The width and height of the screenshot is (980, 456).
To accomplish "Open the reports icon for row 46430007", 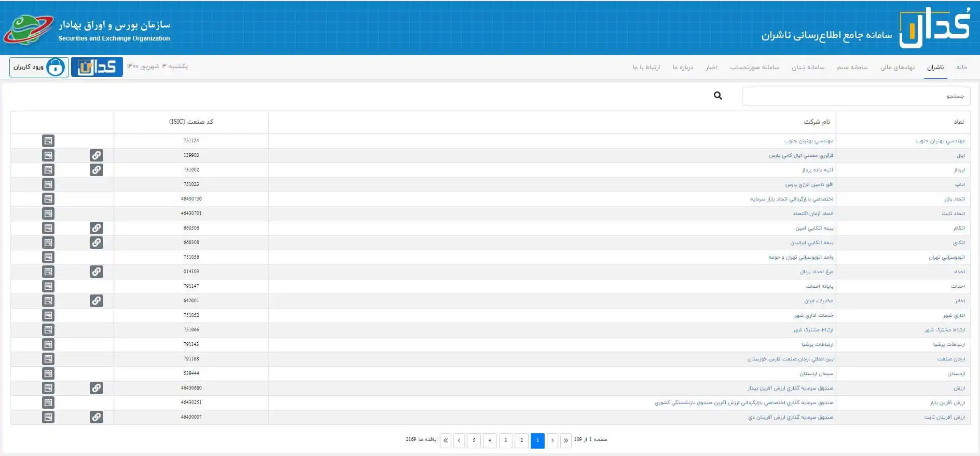I will point(48,417).
